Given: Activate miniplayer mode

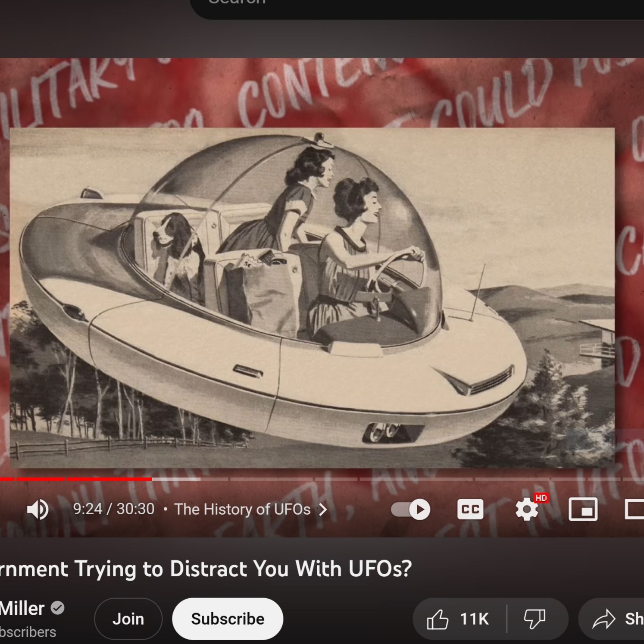Looking at the screenshot, I should pyautogui.click(x=583, y=509).
